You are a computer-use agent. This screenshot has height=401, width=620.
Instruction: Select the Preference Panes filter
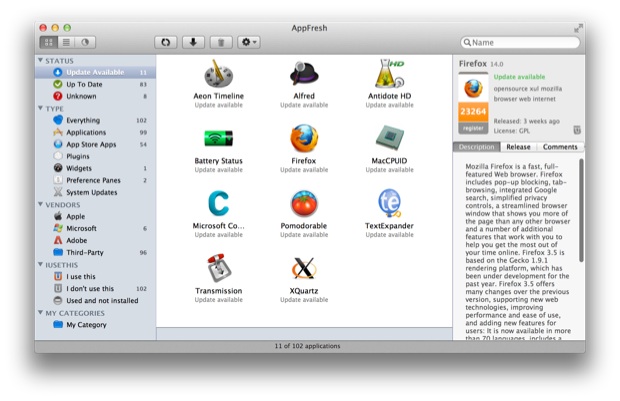coord(95,180)
